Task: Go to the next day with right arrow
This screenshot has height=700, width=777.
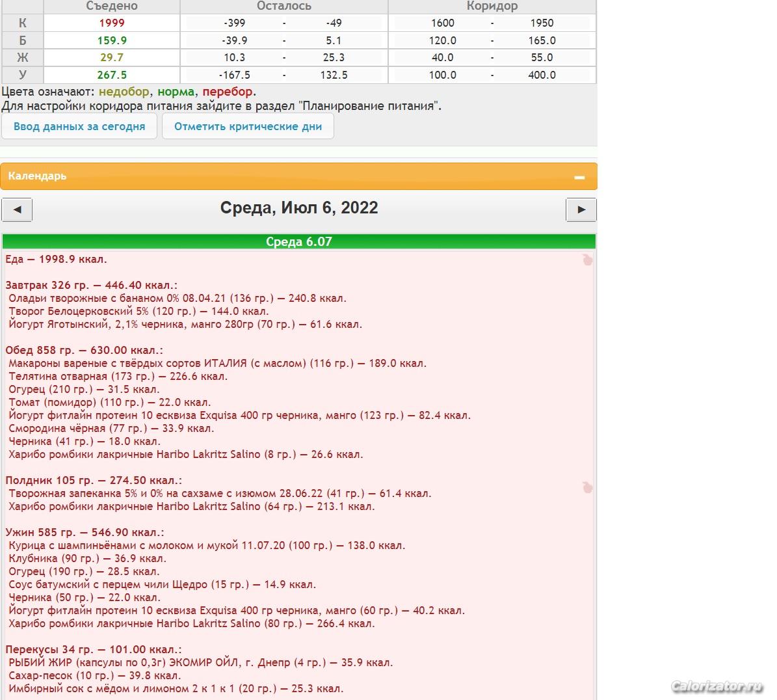Action: [581, 209]
